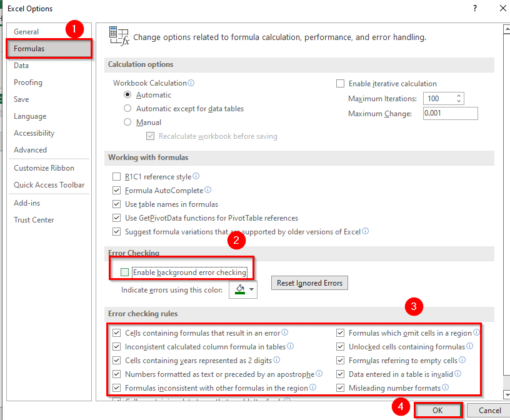This screenshot has height=420, width=510.
Task: Toggle Formula AutoComplete checkbox
Action: (x=116, y=191)
